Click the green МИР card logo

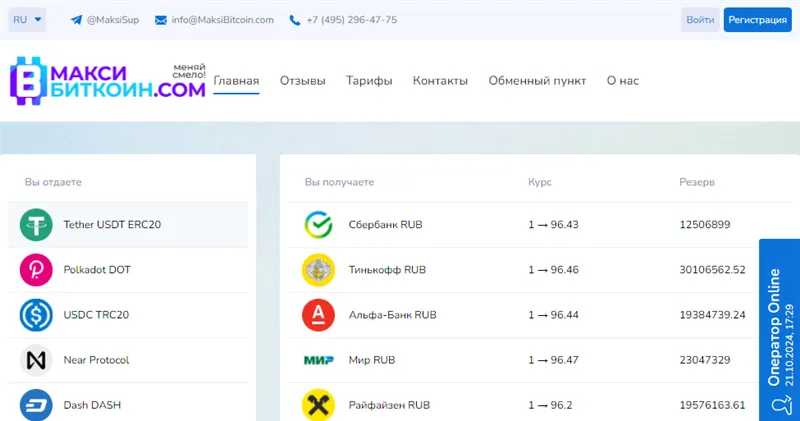[x=319, y=360]
